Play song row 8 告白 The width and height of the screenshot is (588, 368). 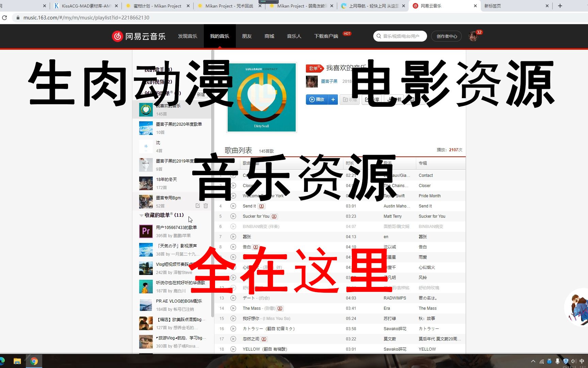(233, 247)
